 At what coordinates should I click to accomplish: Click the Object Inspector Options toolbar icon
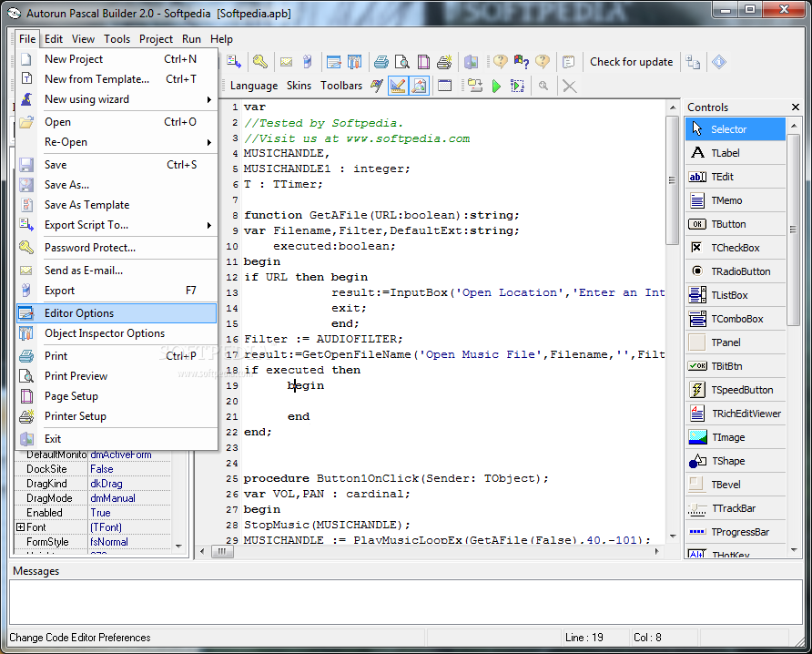pos(354,62)
